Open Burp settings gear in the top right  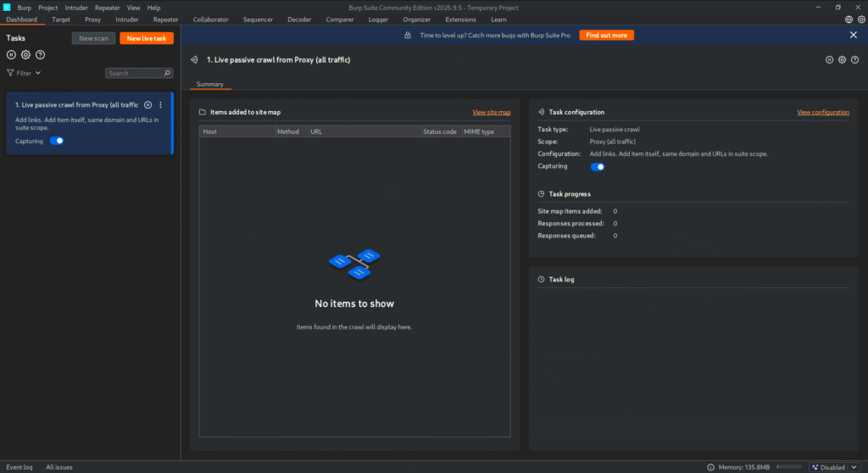tap(861, 19)
